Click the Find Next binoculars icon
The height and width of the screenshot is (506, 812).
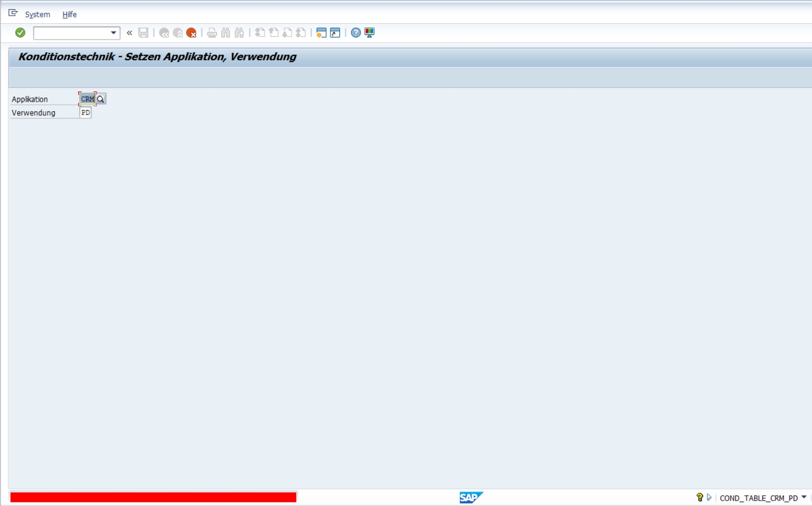coord(240,33)
